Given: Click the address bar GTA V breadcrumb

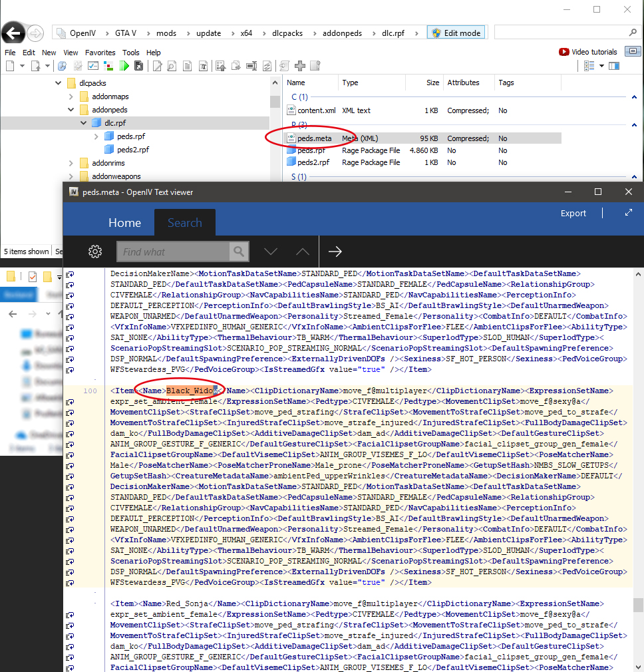Looking at the screenshot, I should (126, 33).
